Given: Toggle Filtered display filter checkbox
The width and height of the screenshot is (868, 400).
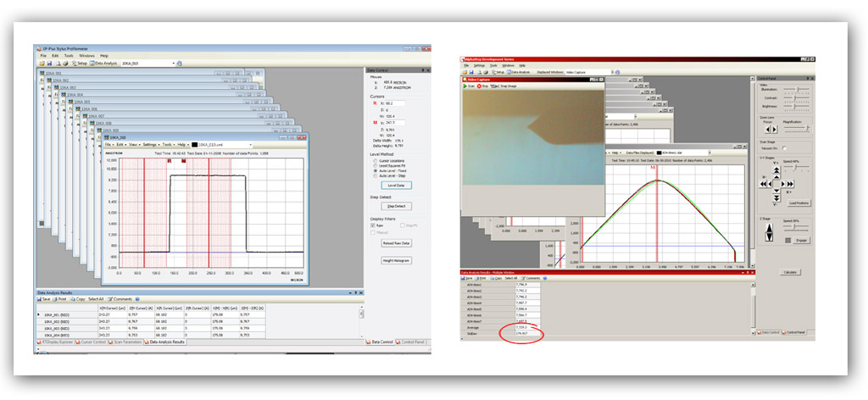Looking at the screenshot, I should coord(373,232).
